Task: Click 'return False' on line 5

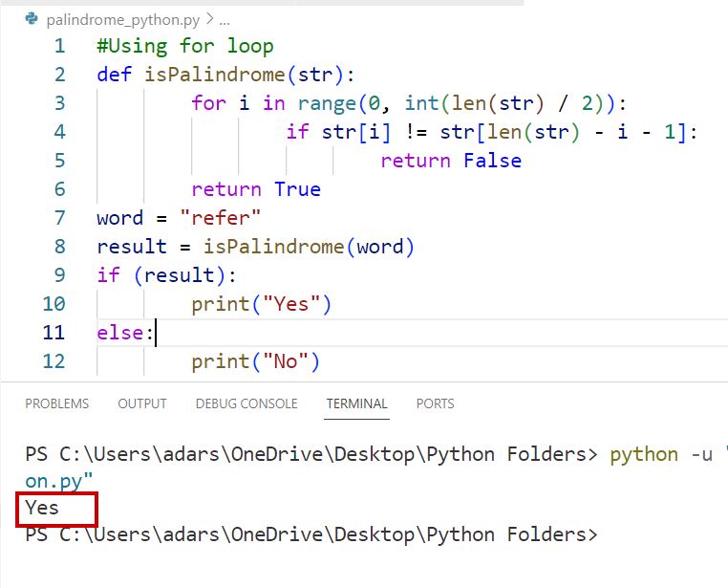Action: click(x=451, y=161)
